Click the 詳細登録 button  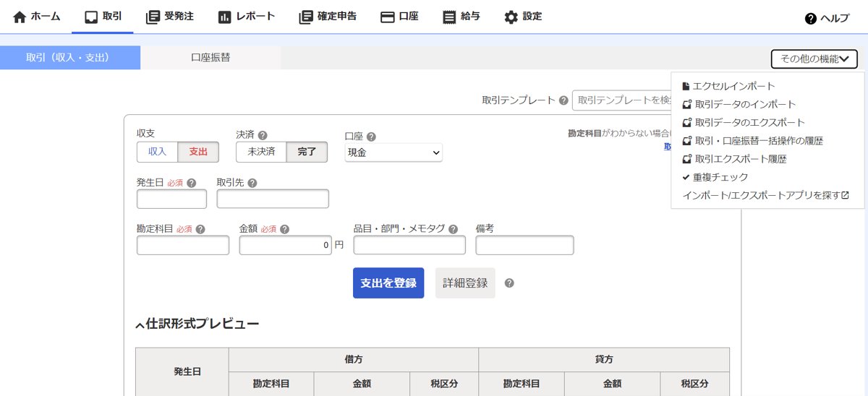coord(465,283)
